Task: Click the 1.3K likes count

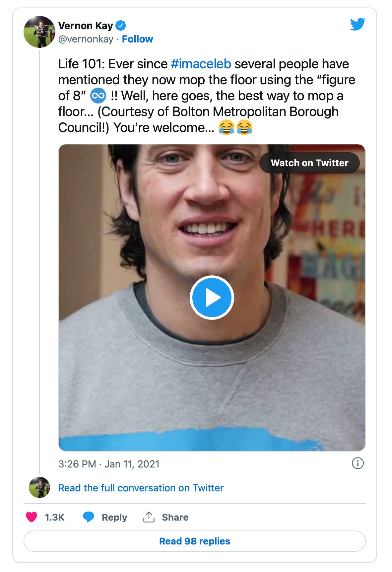Action: [x=55, y=517]
